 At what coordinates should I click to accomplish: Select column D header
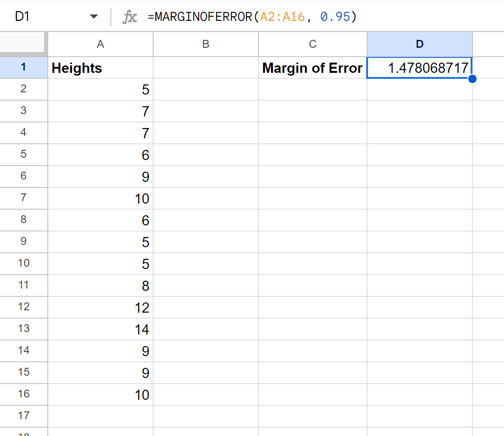(420, 44)
